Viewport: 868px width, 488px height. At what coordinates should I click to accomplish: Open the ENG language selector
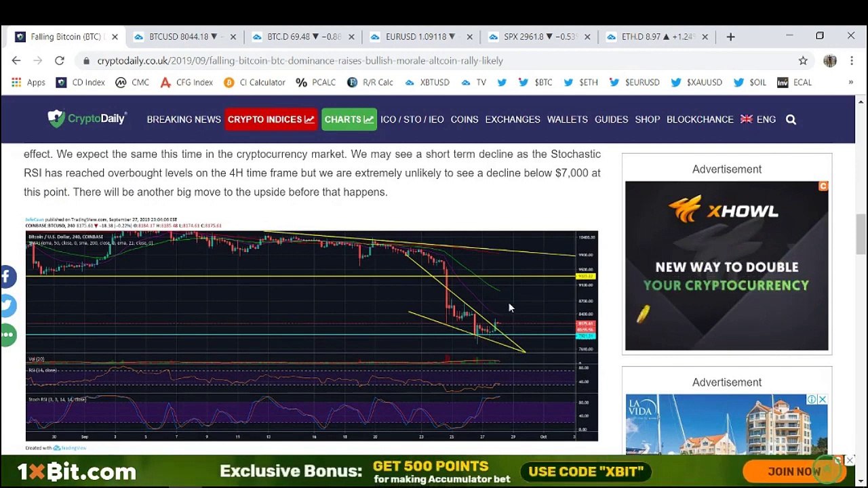[758, 119]
